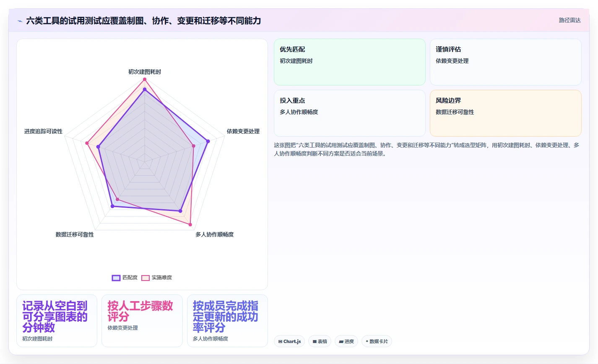Click the 多人协作顺畅度 radar axis label
598x364 pixels.
point(215,234)
